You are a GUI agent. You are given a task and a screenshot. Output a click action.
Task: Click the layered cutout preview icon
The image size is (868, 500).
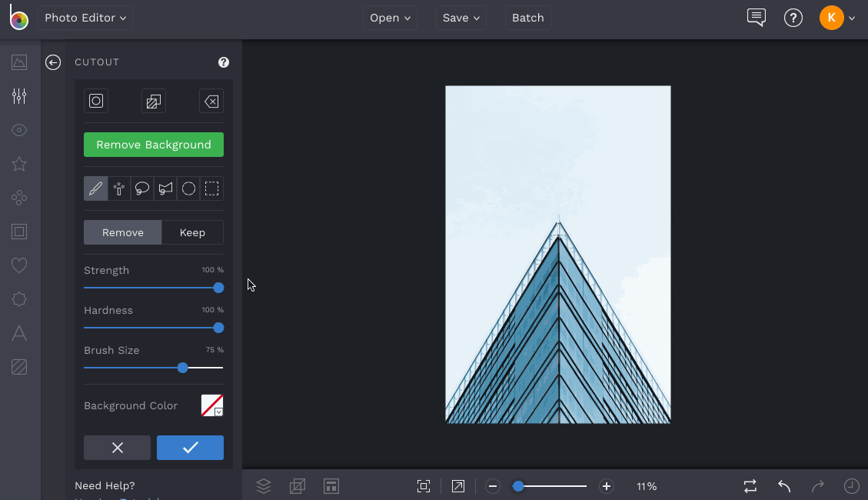point(153,101)
